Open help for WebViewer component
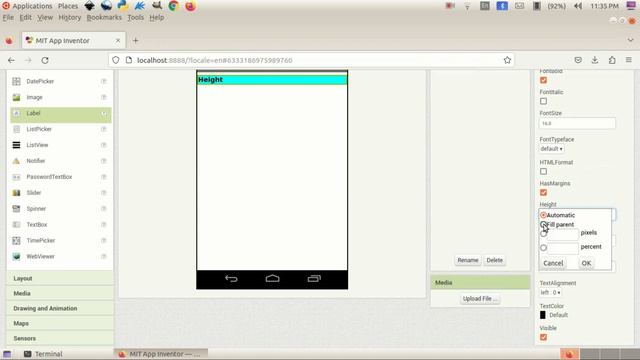This screenshot has height=360, width=640. point(104,256)
